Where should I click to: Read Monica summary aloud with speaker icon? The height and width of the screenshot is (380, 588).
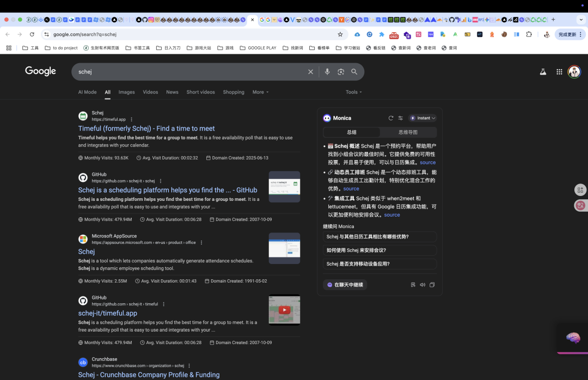[x=422, y=285]
